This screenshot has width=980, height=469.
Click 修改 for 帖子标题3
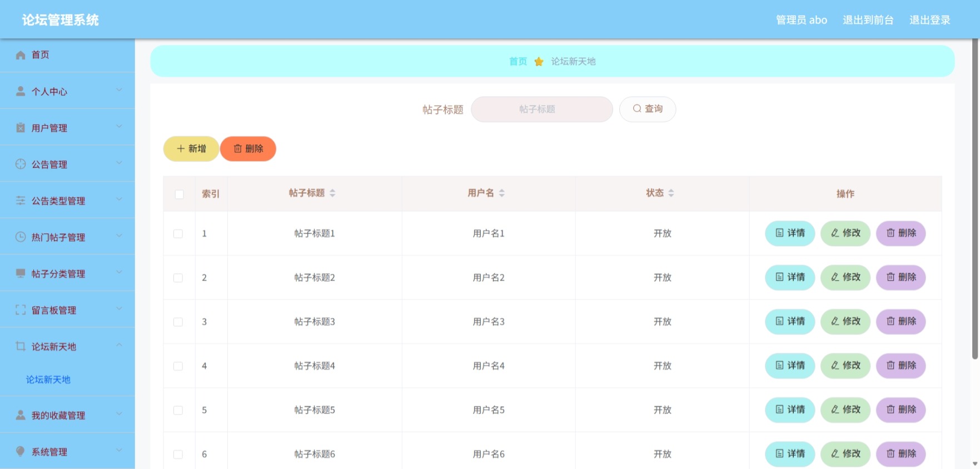point(845,322)
